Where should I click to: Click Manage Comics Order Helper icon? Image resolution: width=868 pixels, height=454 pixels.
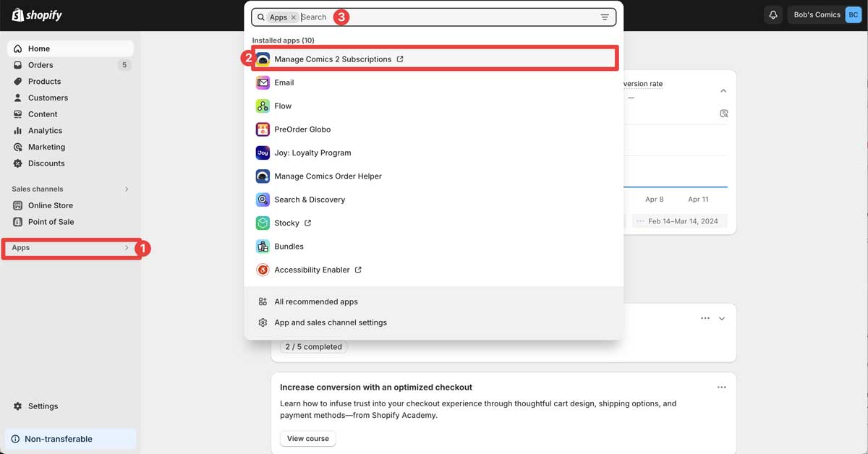[263, 176]
